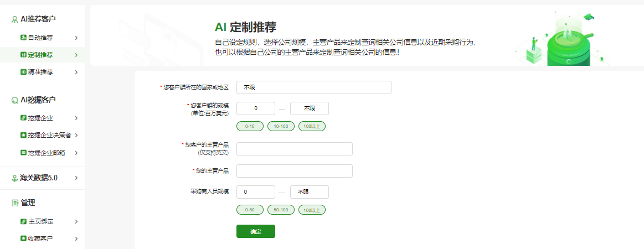The width and height of the screenshot is (644, 249).
Task: Click the 挖掘企业邮箱 sidebar icon
Action: (23, 153)
